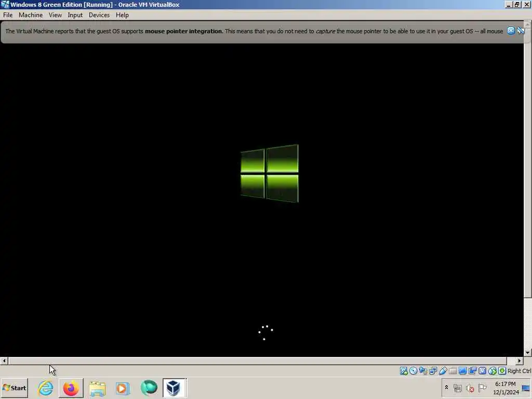Click the Show desktop button
This screenshot has width=532, height=399.
[x=526, y=388]
